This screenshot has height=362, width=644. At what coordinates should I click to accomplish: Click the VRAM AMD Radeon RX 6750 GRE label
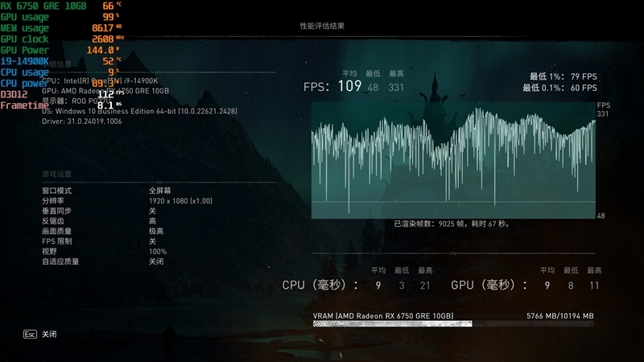click(x=383, y=316)
